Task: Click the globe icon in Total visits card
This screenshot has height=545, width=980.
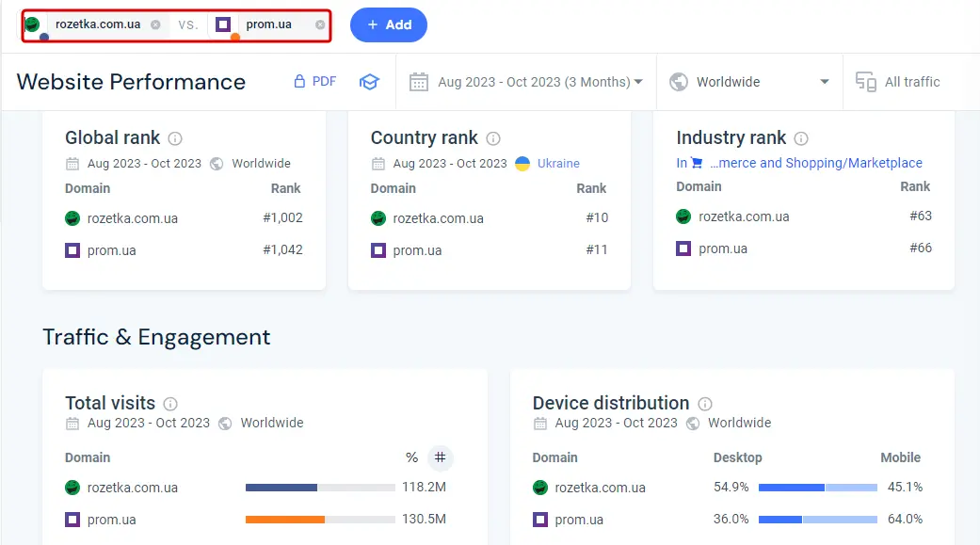Action: pyautogui.click(x=225, y=424)
